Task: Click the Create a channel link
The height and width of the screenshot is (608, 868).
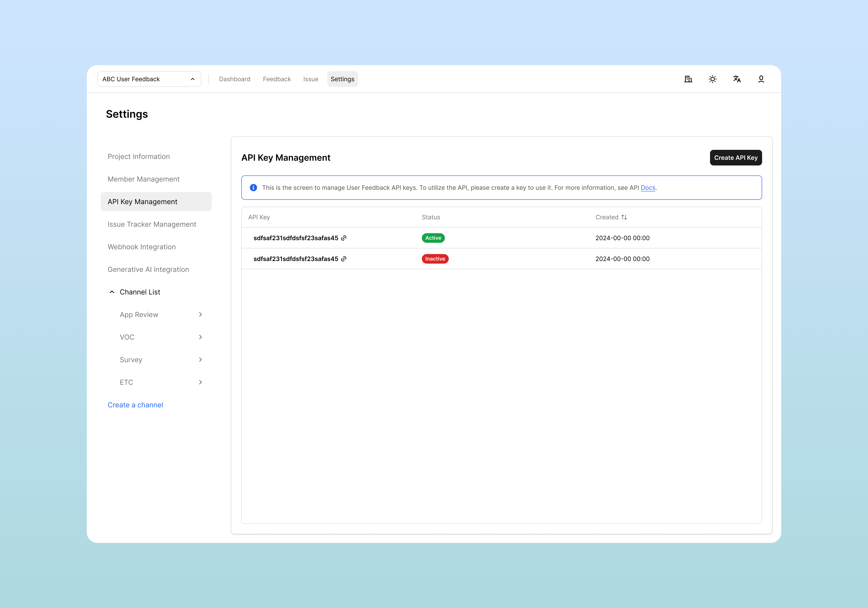Action: tap(135, 405)
